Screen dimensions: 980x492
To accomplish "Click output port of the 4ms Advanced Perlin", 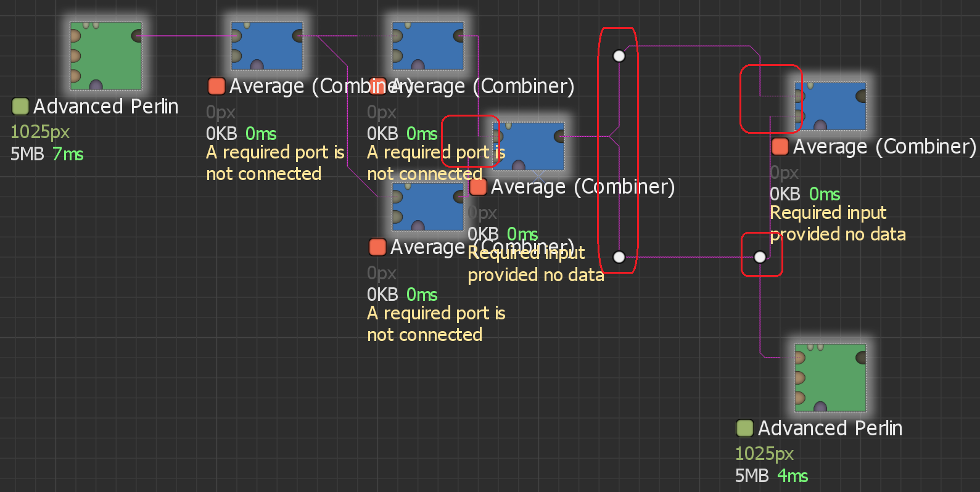I will tap(862, 357).
